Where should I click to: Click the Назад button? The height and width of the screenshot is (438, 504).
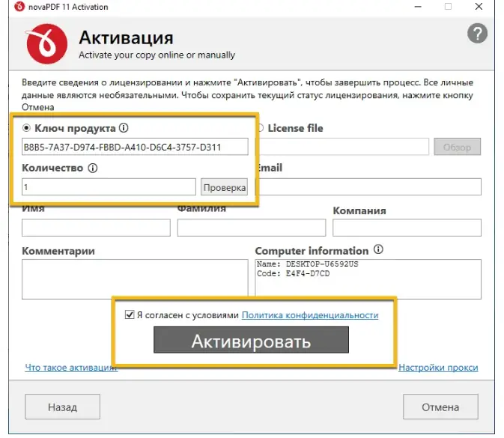[x=62, y=407]
